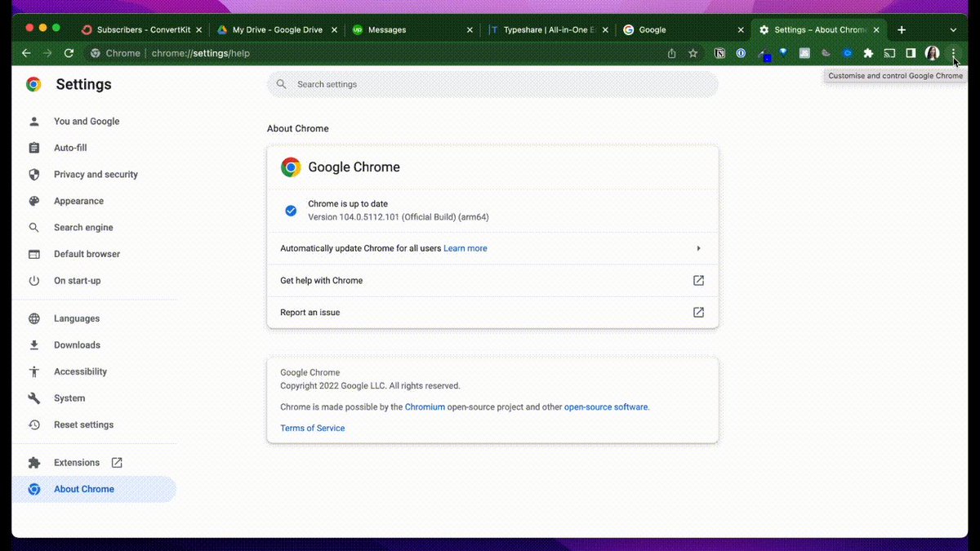This screenshot has height=551, width=980.
Task: Reload the page
Action: tap(69, 53)
